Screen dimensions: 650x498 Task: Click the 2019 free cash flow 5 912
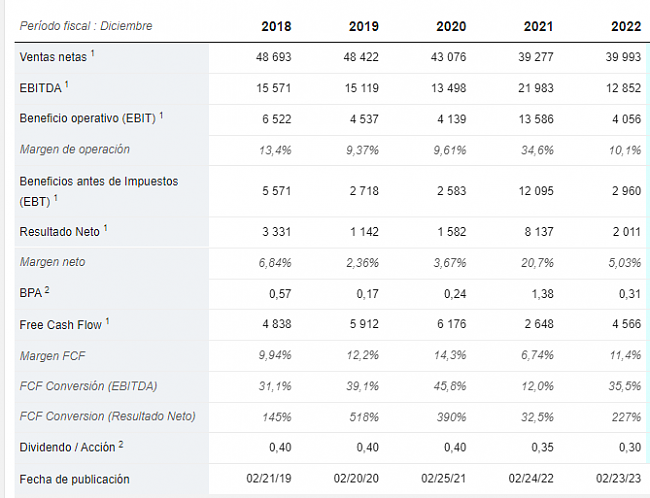pos(364,324)
